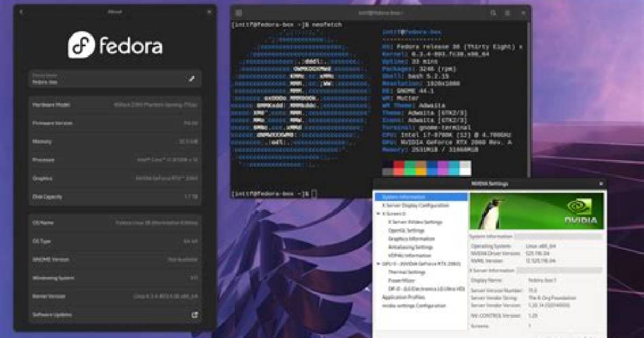Click the Processor row in About
This screenshot has height=338, width=644.
pos(115,160)
